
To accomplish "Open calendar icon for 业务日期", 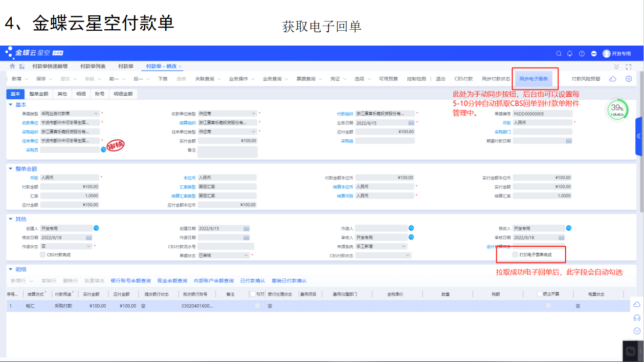I will [411, 123].
